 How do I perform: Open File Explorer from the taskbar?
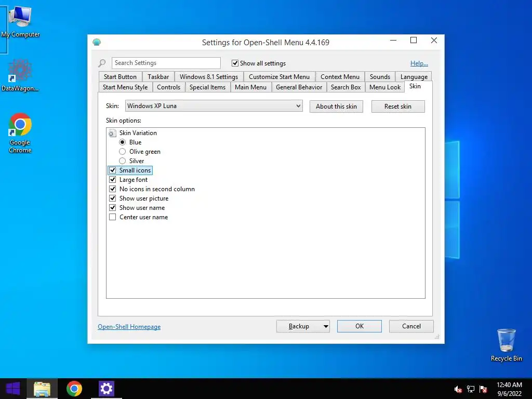[x=42, y=389]
